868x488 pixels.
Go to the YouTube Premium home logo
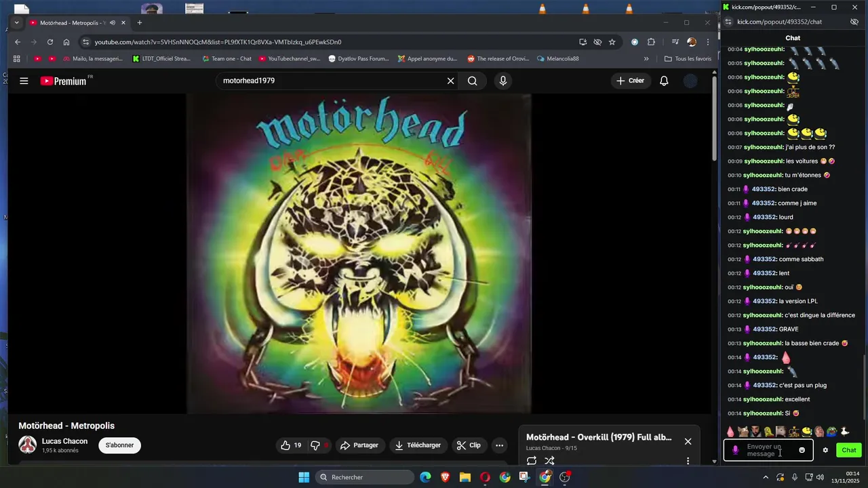pyautogui.click(x=63, y=81)
